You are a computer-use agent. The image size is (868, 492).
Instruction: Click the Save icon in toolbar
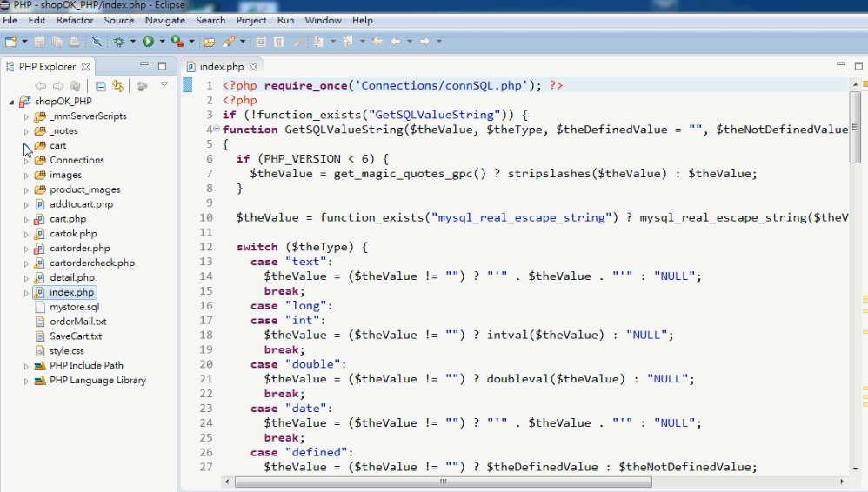(x=39, y=42)
